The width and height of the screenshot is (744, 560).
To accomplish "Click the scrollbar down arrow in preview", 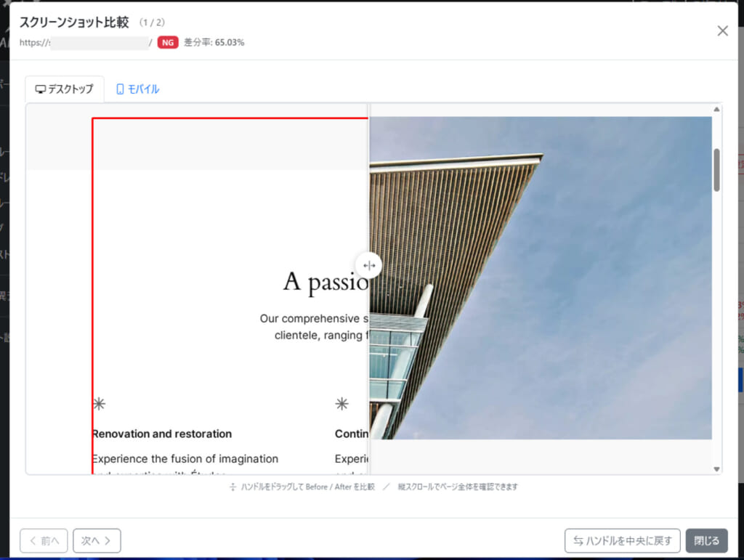I will (x=717, y=469).
